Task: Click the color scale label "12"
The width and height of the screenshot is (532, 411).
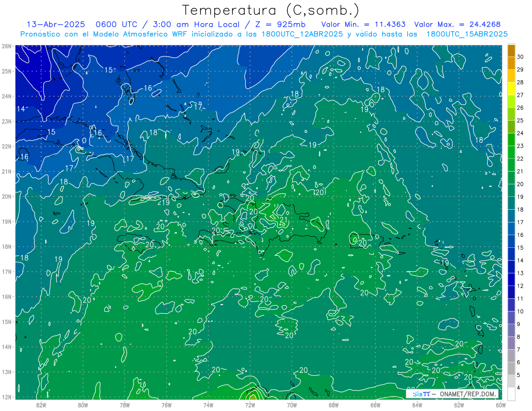Action: pos(520,286)
